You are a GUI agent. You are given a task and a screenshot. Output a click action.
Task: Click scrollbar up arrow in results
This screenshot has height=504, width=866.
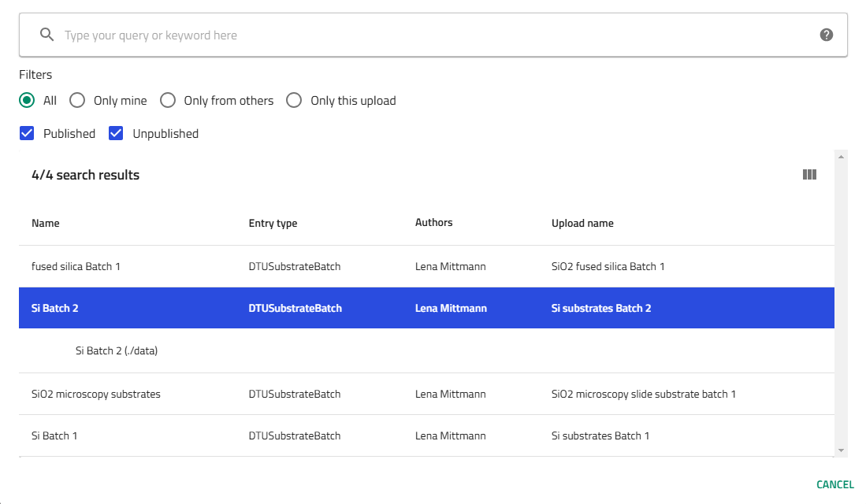tap(841, 156)
